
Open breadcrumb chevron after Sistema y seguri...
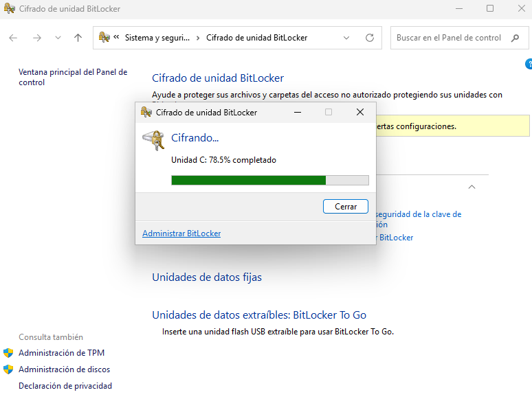198,38
